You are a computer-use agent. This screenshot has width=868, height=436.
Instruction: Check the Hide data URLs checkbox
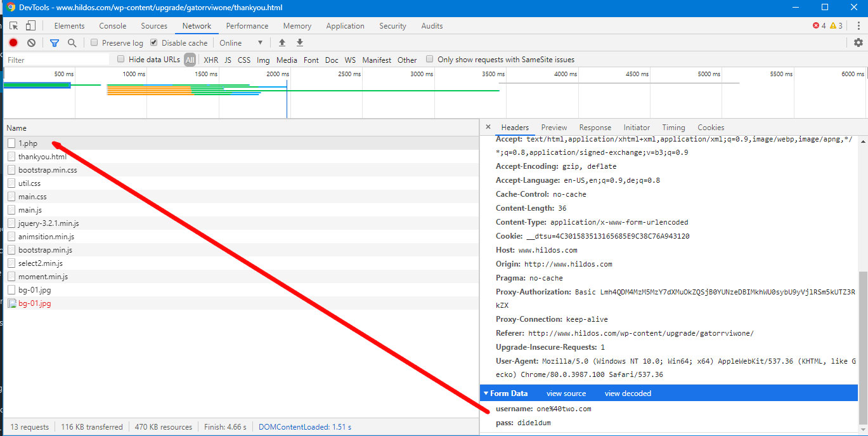click(x=121, y=59)
